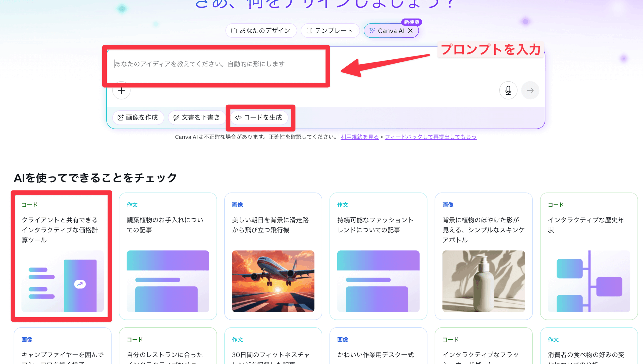Open the 利用規約を見る link
The height and width of the screenshot is (364, 643).
(359, 137)
